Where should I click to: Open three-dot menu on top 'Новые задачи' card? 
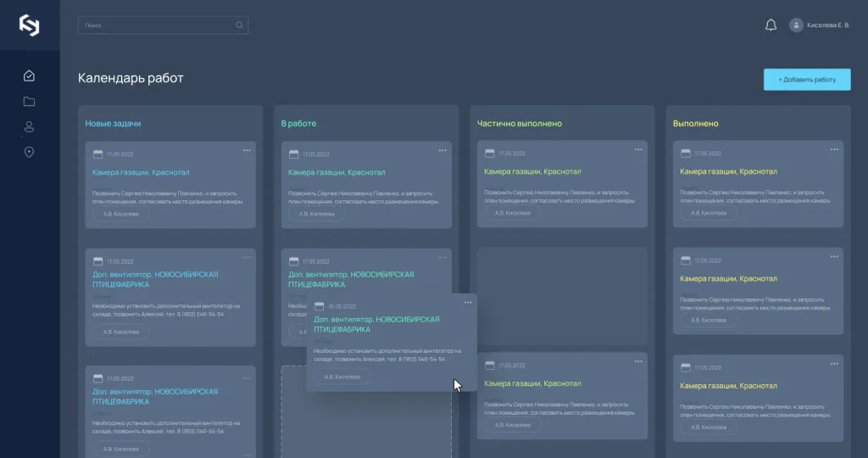[x=247, y=150]
